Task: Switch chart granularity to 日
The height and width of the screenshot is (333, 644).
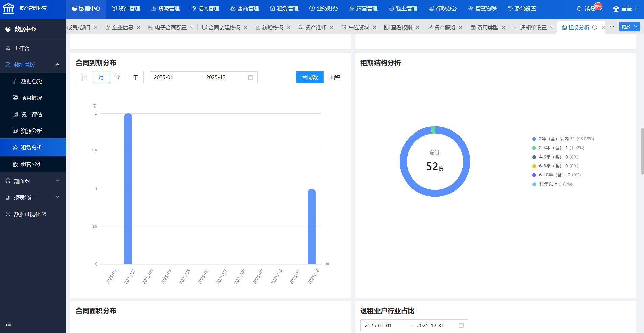Action: (84, 77)
